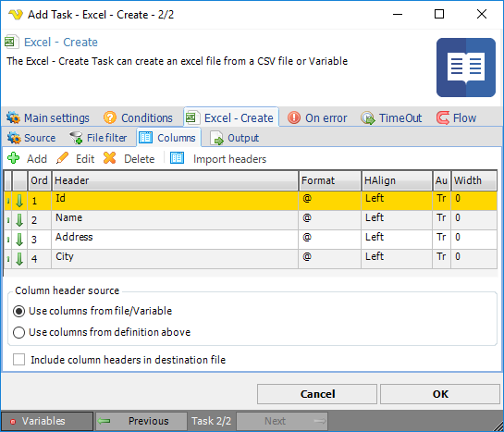Open the On error tab
The width and height of the screenshot is (504, 432).
[x=317, y=118]
